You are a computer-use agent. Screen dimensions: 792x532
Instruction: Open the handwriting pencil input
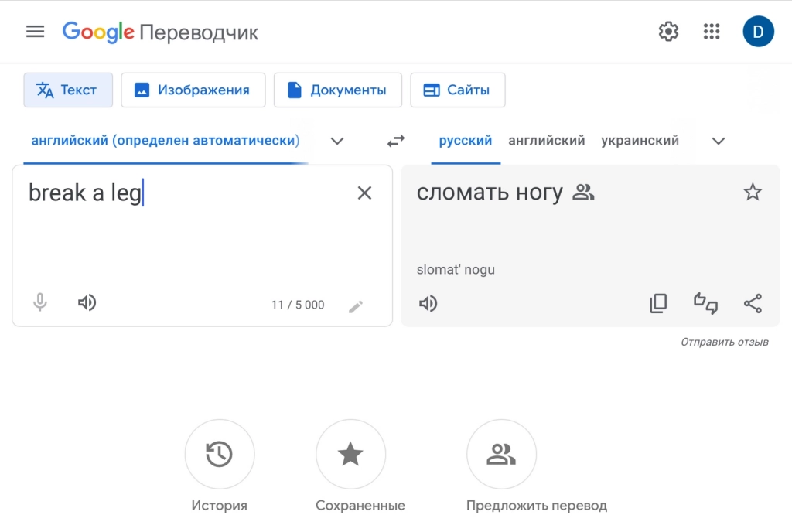[x=356, y=306]
